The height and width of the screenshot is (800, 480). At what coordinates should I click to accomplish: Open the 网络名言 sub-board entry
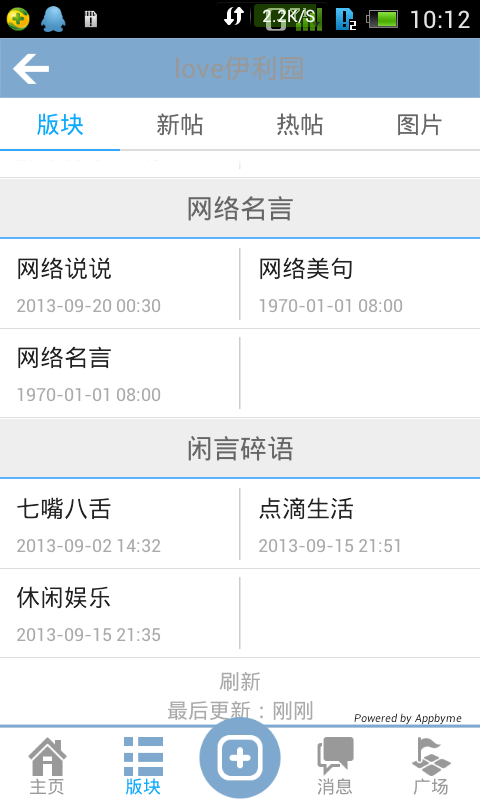click(x=119, y=373)
